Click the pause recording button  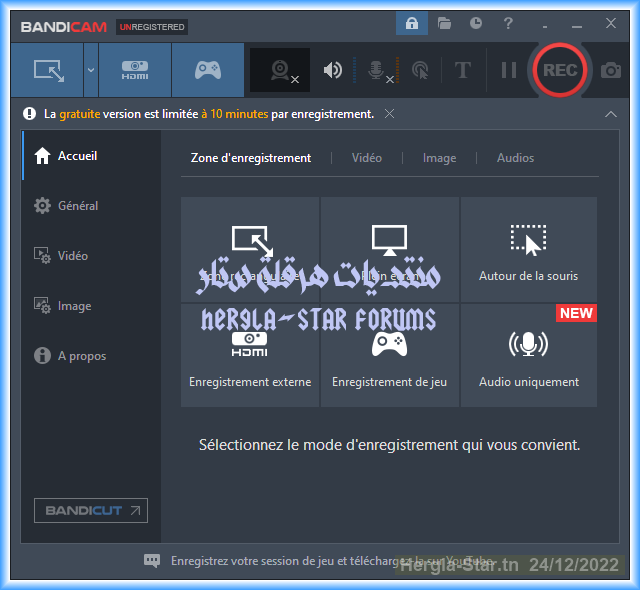(x=509, y=70)
